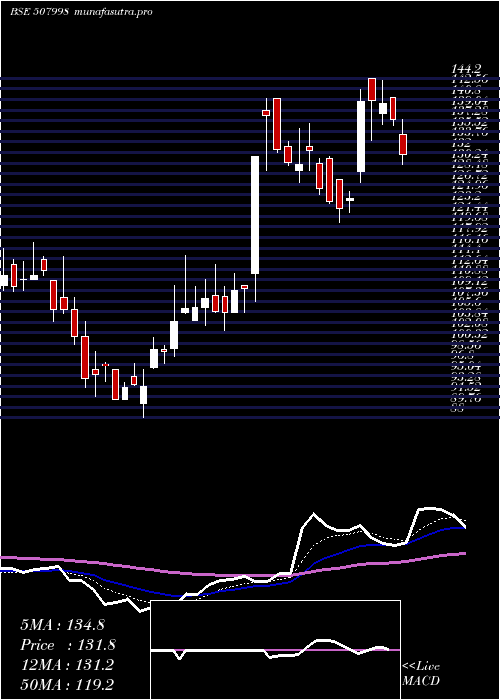Click the 'Price : 131.8' value
Screen dimensions: 500x700
pos(68,645)
